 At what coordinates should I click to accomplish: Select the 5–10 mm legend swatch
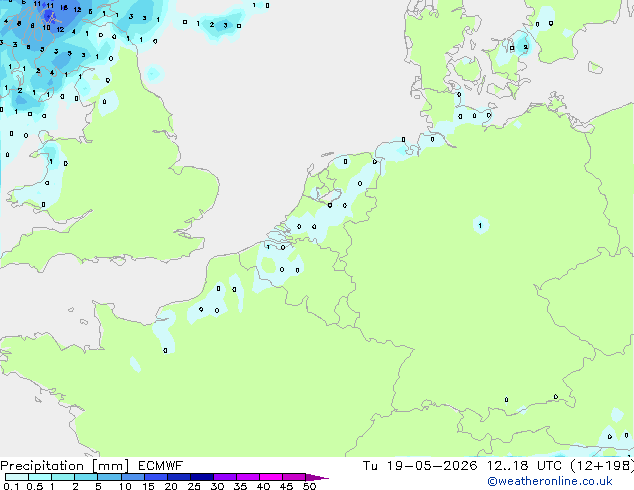(x=109, y=477)
